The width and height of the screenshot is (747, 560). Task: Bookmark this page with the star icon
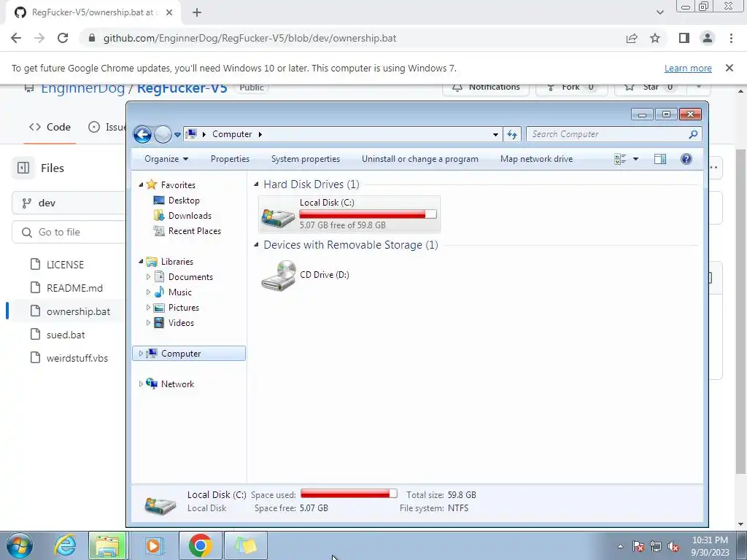pyautogui.click(x=655, y=38)
